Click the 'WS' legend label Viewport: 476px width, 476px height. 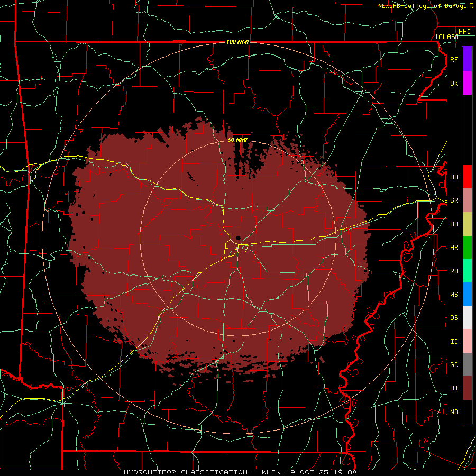coord(454,295)
